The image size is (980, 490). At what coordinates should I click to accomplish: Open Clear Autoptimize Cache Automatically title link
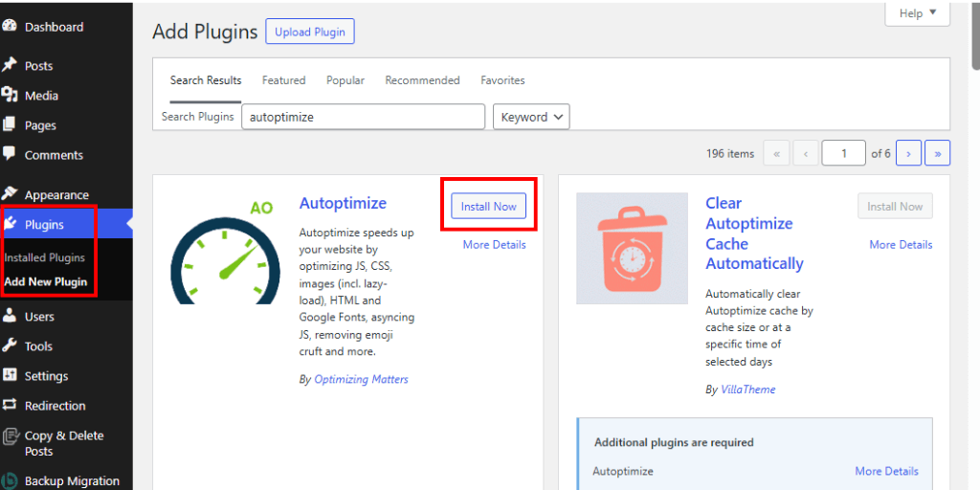point(754,234)
